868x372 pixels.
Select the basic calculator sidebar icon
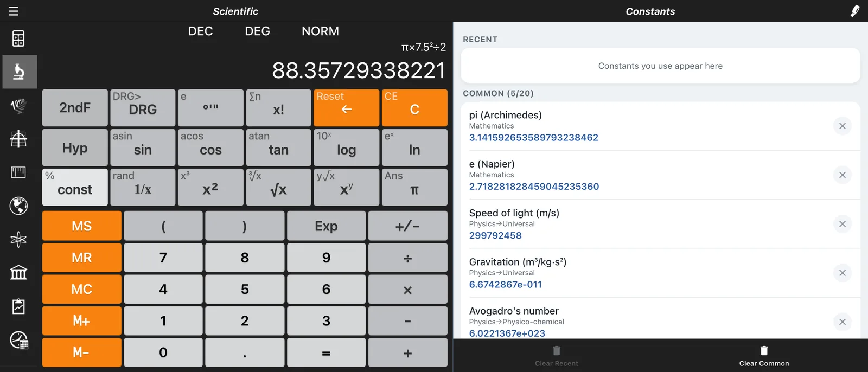coord(18,39)
